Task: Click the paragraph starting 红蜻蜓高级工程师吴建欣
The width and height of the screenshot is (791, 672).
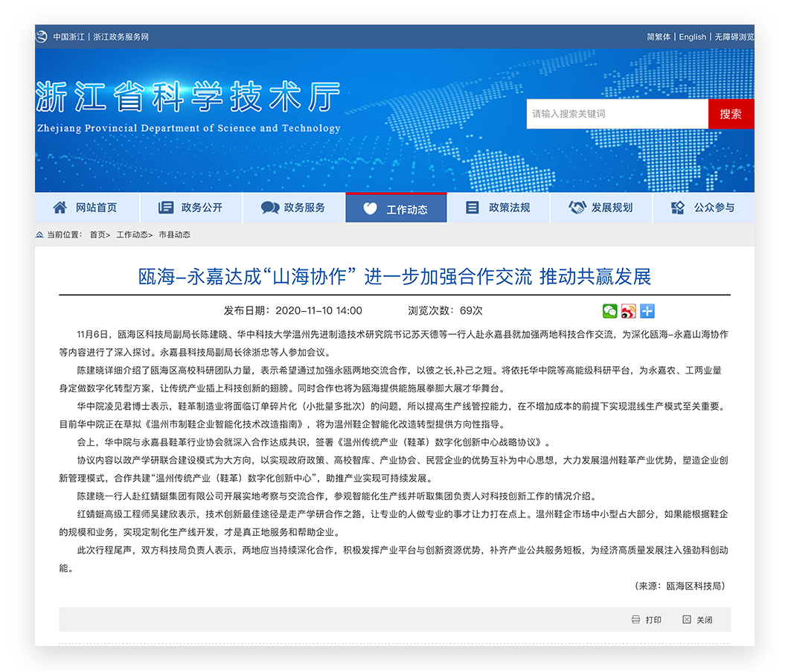Action: (x=394, y=523)
